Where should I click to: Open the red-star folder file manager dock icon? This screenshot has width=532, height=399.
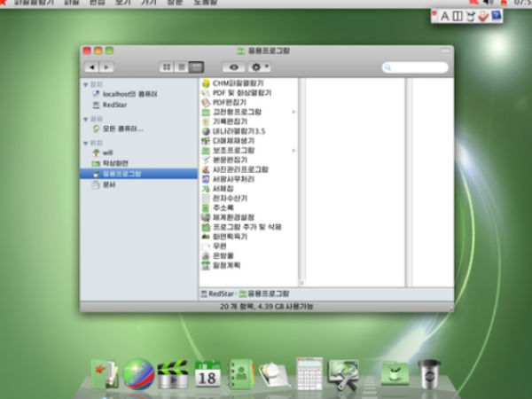(x=105, y=374)
